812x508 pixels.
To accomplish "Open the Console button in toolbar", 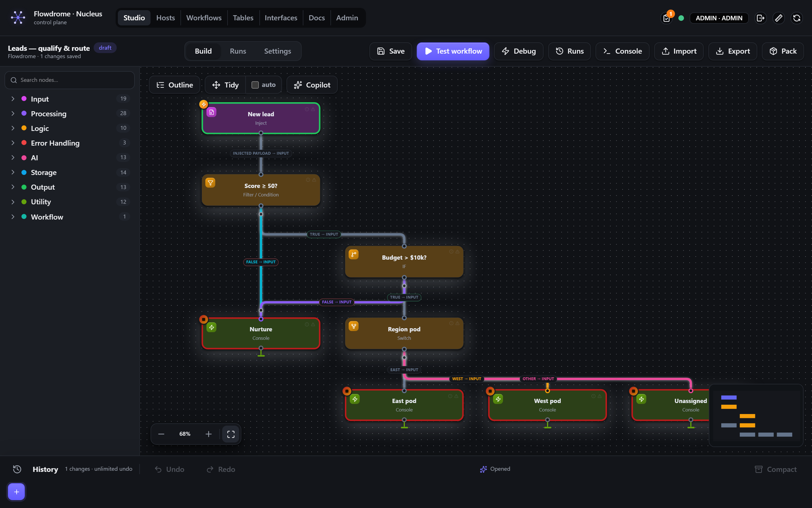I will [623, 51].
